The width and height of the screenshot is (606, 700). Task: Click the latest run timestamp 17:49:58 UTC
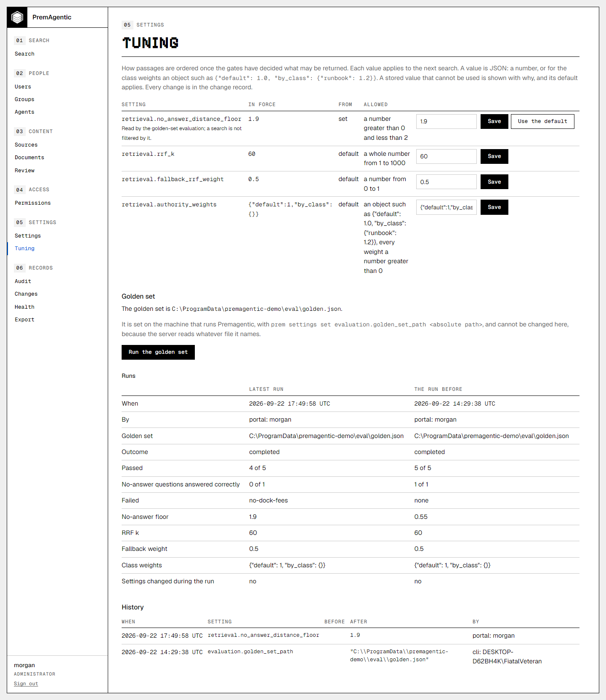pyautogui.click(x=290, y=403)
